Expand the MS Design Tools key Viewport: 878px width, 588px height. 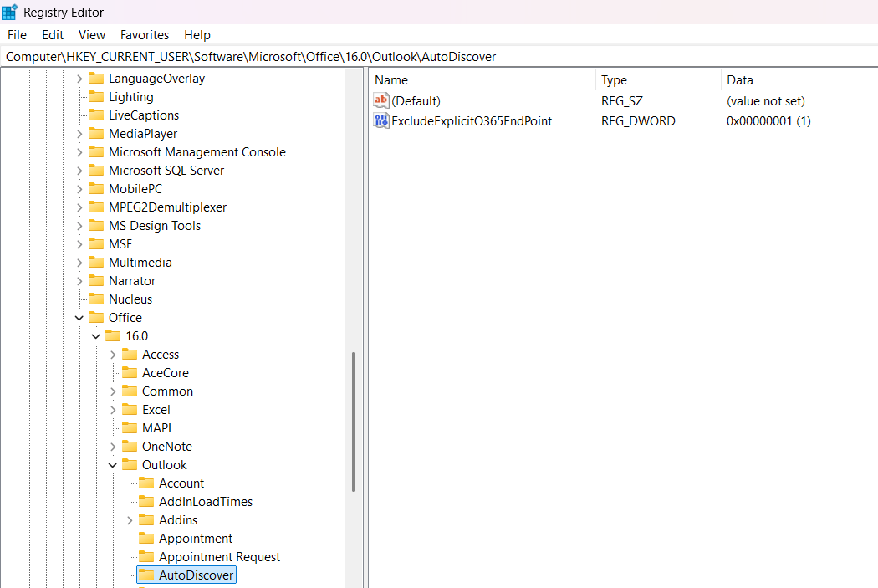(x=79, y=226)
